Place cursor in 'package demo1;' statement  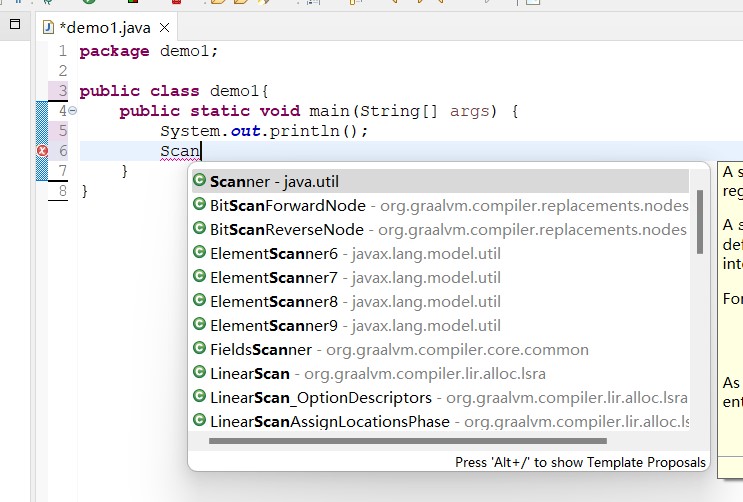[148, 51]
